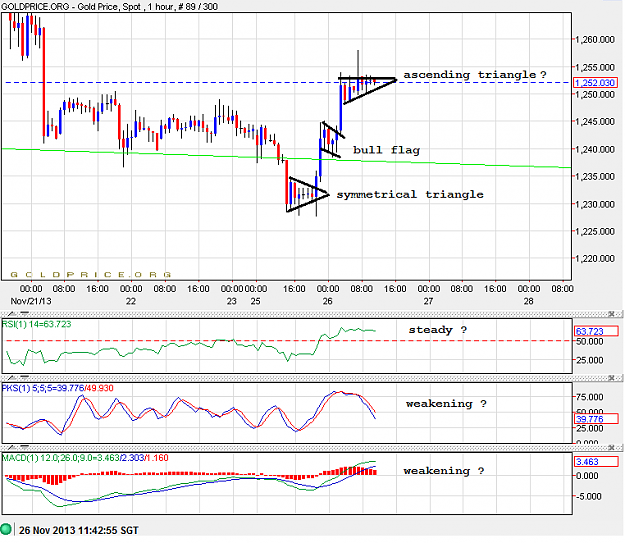This screenshot has width=625, height=543.
Task: Click the date label '28' on time axis
Action: (x=528, y=301)
